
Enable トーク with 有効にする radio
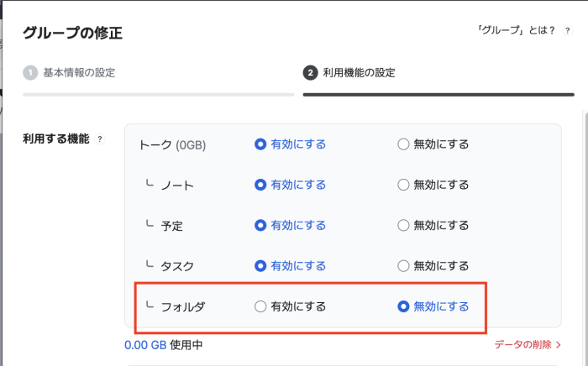(x=260, y=144)
